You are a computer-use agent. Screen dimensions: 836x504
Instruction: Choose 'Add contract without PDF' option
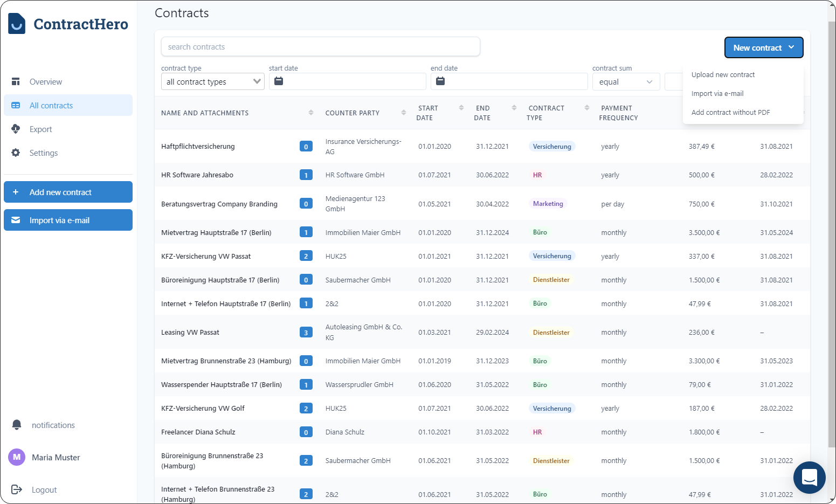click(730, 112)
